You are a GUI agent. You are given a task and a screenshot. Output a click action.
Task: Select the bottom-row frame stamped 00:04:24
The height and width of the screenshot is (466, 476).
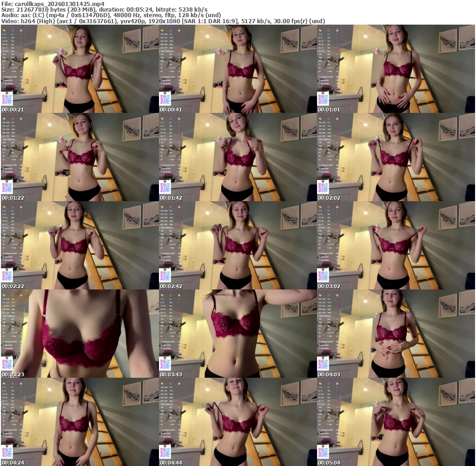pos(79,422)
